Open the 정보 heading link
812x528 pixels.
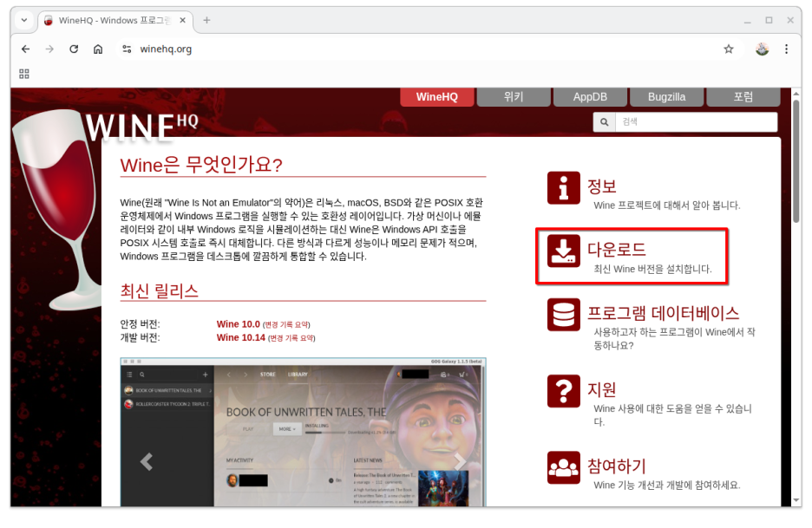click(x=602, y=186)
